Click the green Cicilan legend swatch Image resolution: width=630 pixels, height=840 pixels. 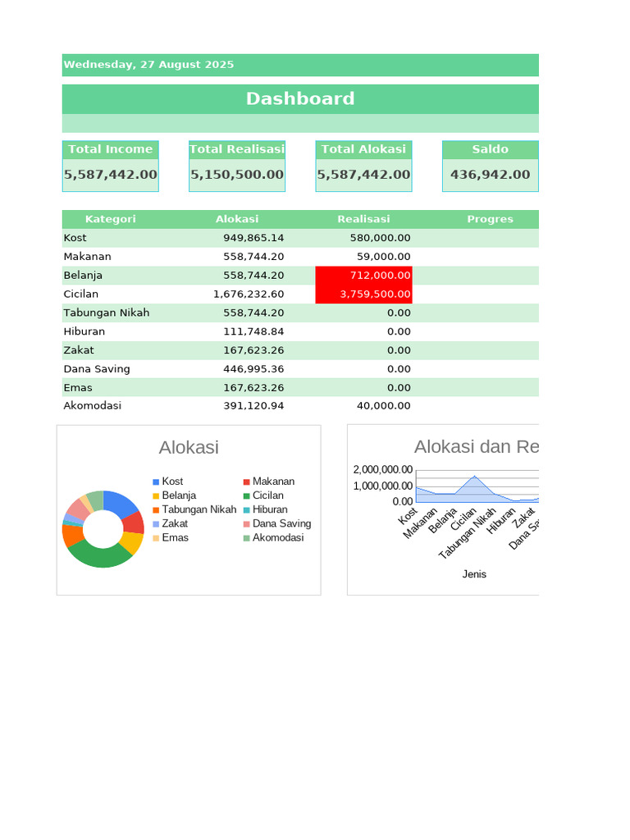(x=246, y=496)
